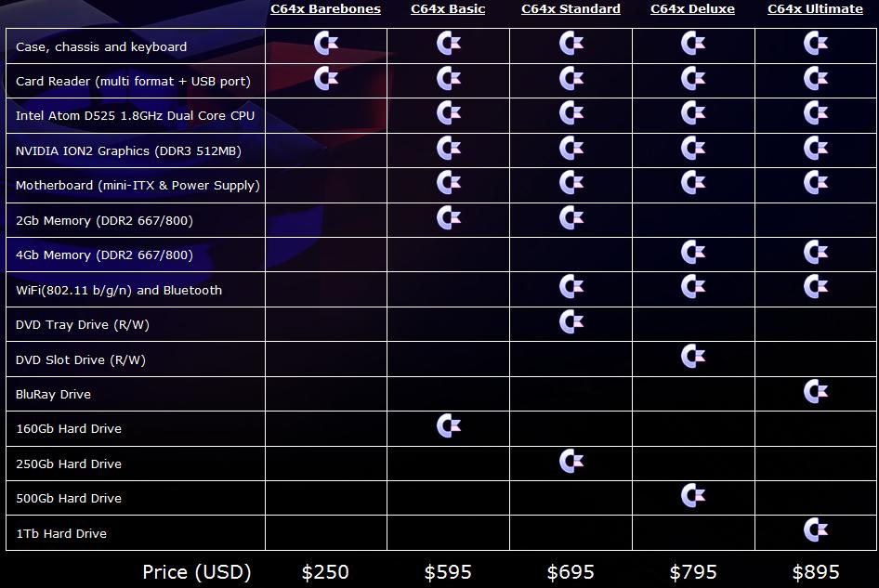Click Deluxe's DVD Slot Drive logo
The width and height of the screenshot is (879, 588).
pyautogui.click(x=693, y=357)
